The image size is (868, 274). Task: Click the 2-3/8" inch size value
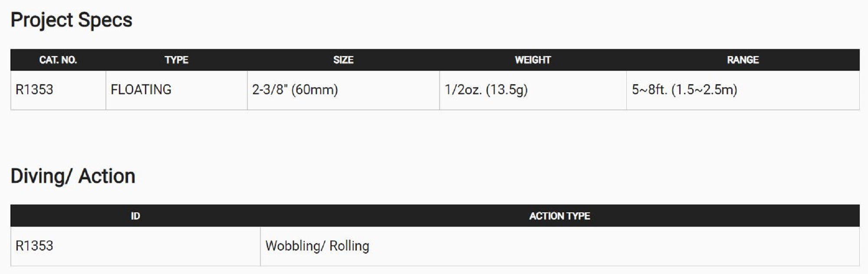[270, 90]
